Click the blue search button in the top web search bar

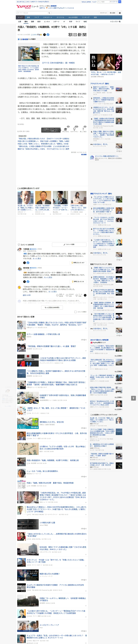click(x=120, y=2)
